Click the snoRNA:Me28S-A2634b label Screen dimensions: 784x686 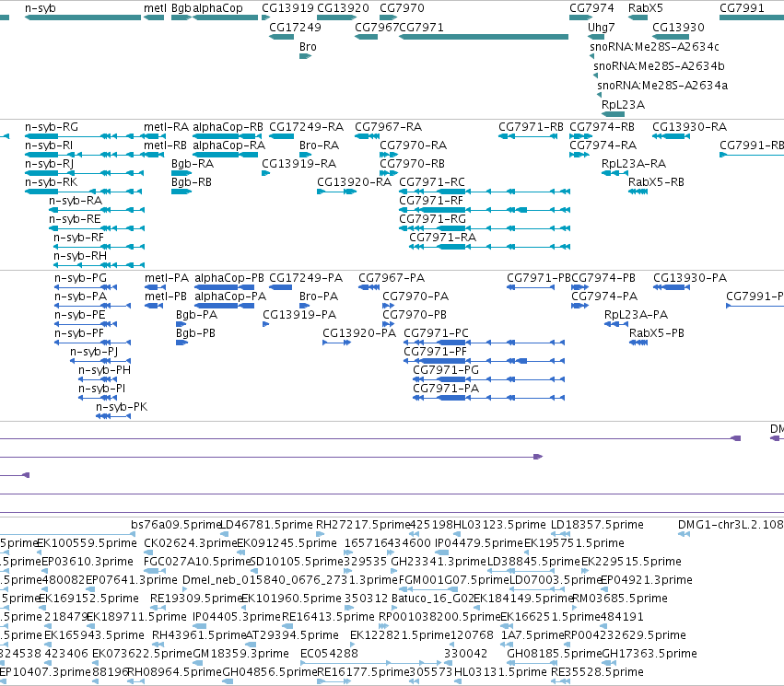(659, 66)
